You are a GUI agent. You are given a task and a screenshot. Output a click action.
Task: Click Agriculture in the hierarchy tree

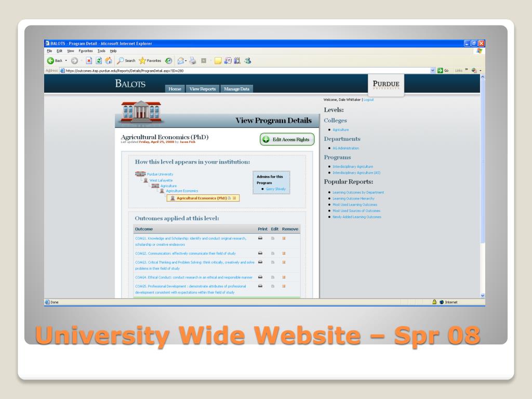pos(169,186)
